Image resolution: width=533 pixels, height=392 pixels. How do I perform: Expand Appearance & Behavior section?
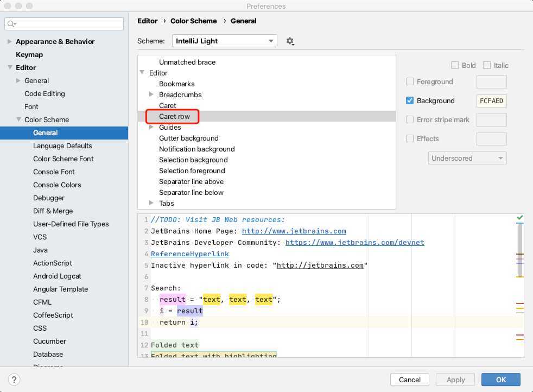pos(9,41)
